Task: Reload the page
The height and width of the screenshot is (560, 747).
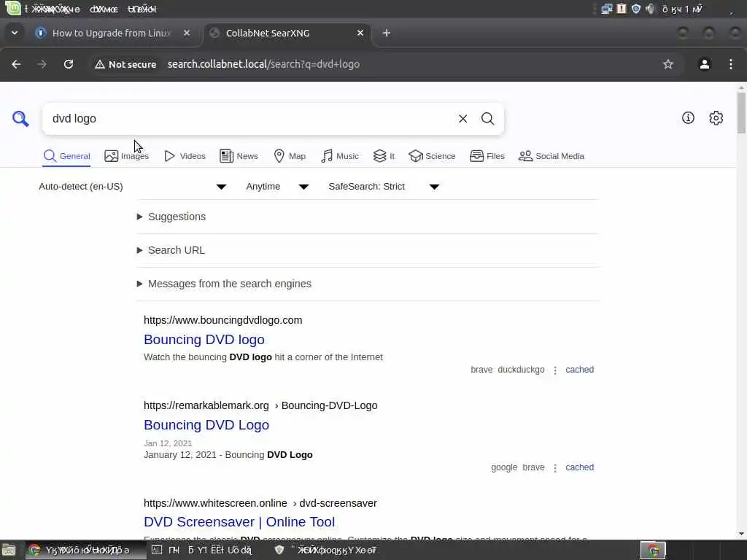Action: [69, 64]
